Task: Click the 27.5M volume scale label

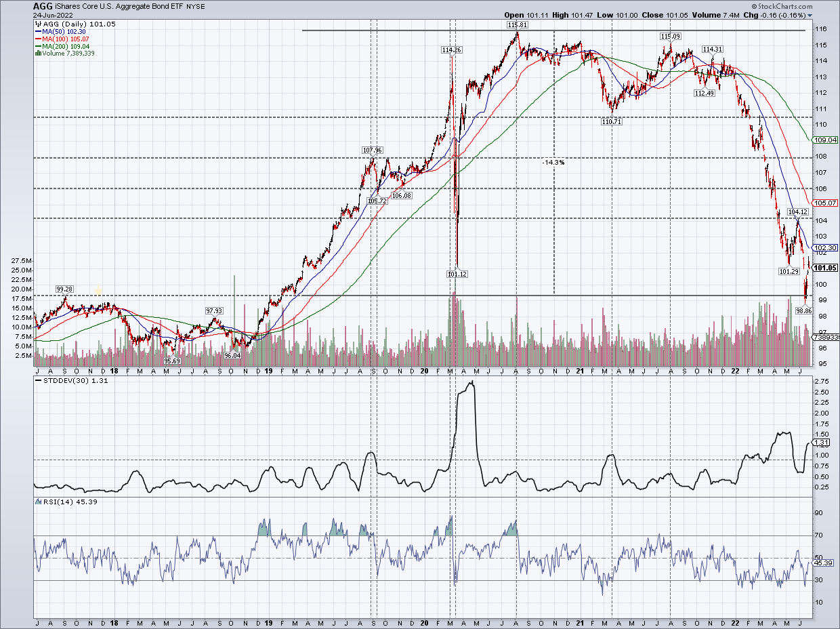Action: (x=21, y=260)
